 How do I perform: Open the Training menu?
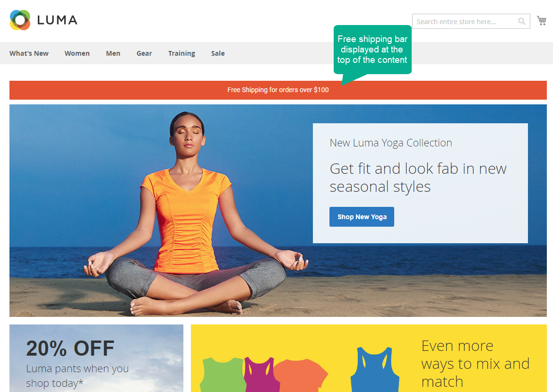(x=181, y=53)
